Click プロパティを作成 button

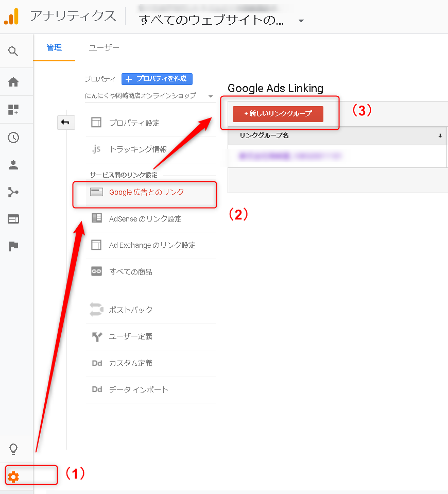pos(157,79)
